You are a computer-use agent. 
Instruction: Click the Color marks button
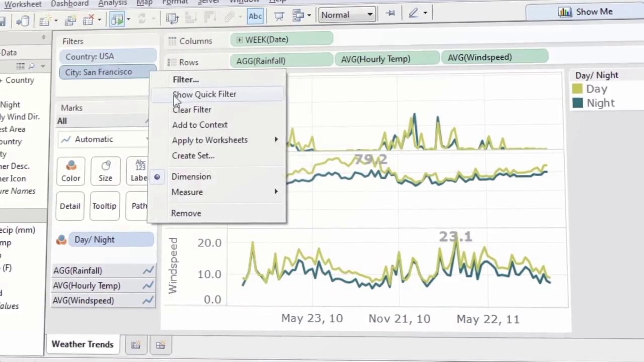[71, 171]
